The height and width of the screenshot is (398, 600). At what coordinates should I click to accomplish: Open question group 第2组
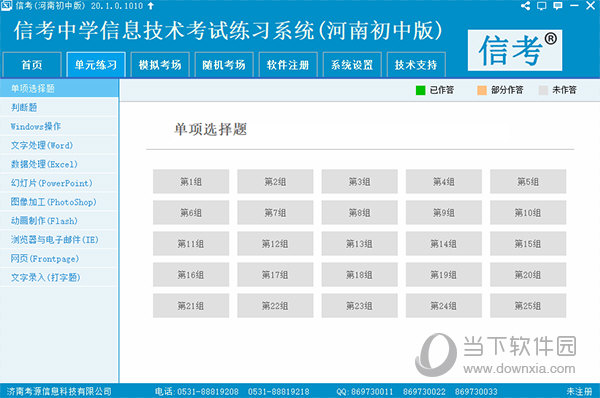pos(275,181)
